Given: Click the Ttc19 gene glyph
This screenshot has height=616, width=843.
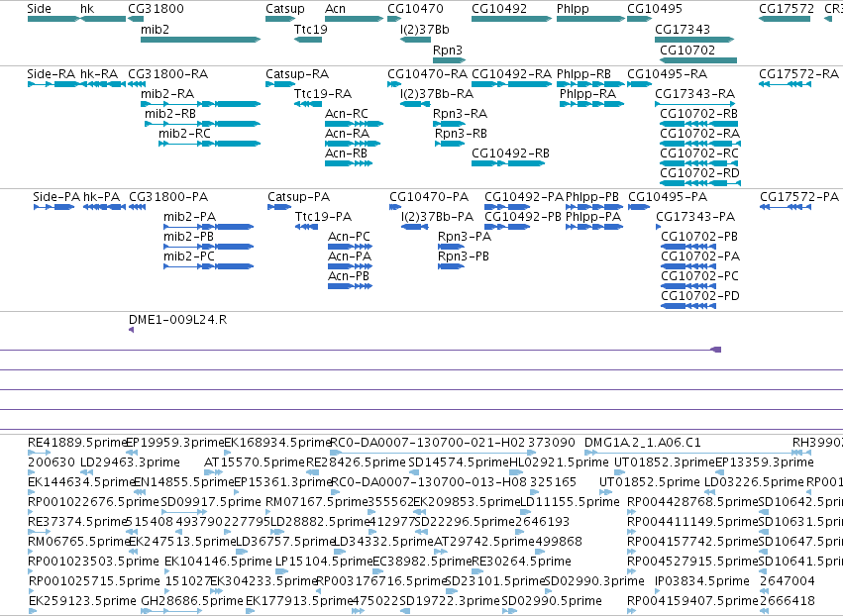Looking at the screenshot, I should 308,40.
